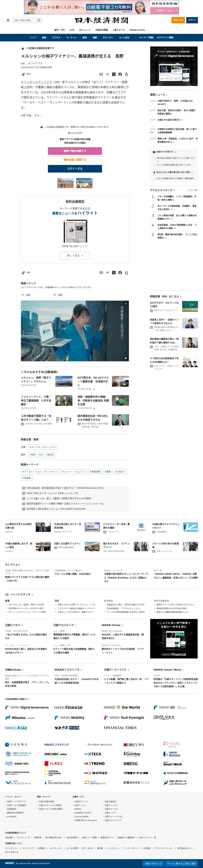
Task: Open Myニュース menu item
Action: 85,30
